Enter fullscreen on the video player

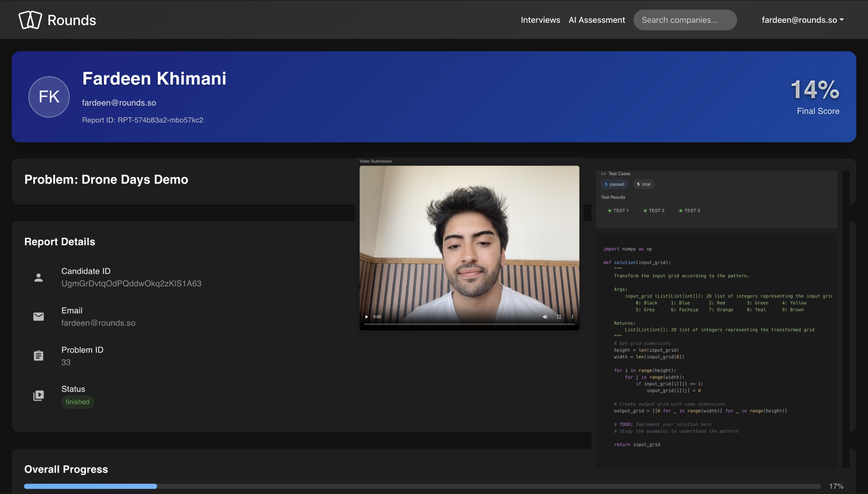tap(559, 317)
